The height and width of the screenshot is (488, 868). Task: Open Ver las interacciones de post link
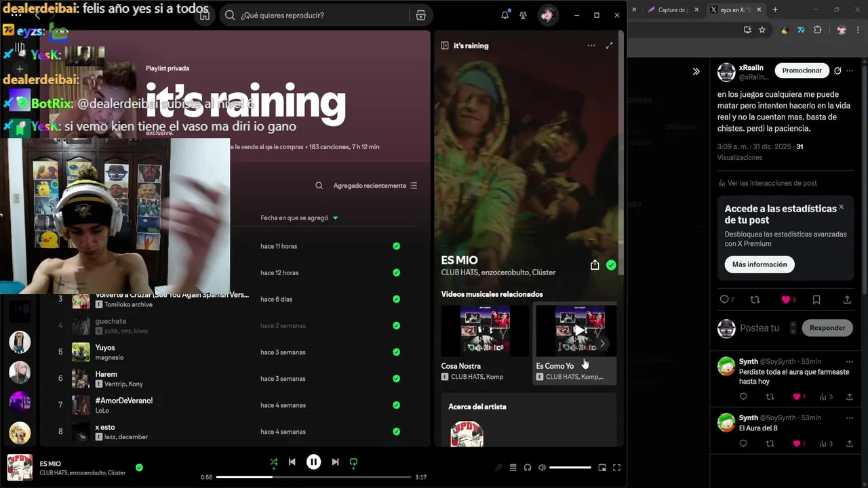[767, 183]
